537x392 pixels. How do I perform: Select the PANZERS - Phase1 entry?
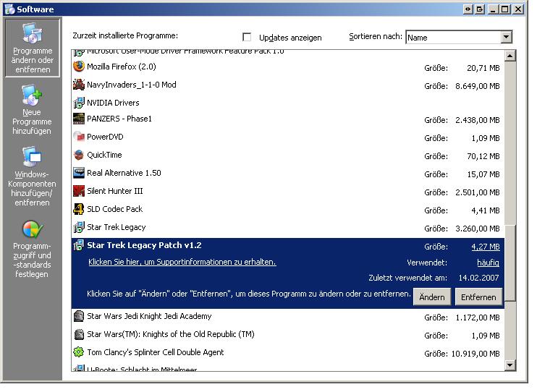pyautogui.click(x=119, y=119)
